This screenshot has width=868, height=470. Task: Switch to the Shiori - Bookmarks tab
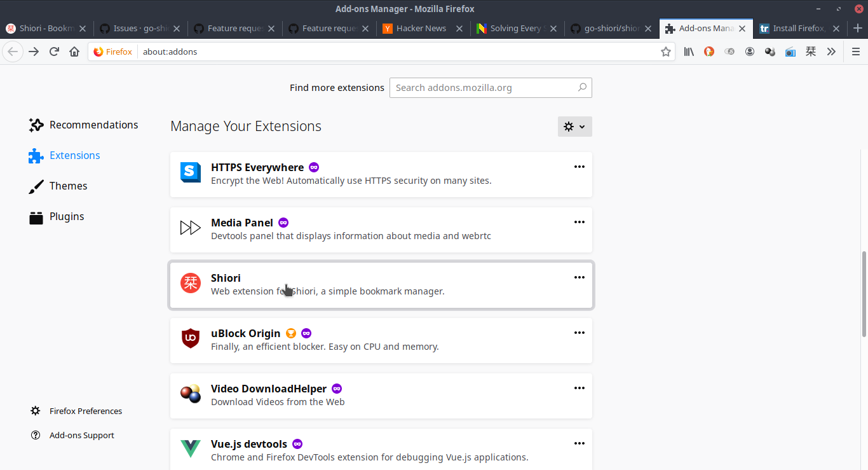[x=46, y=28]
